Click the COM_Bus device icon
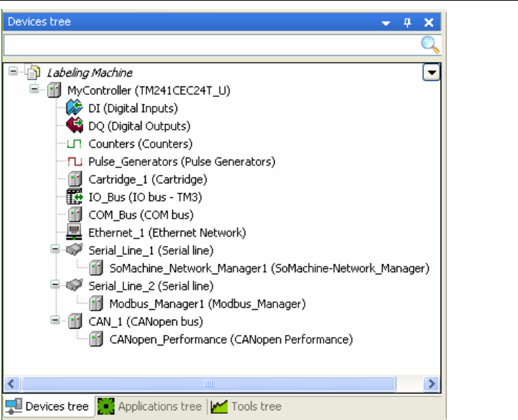Image resolution: width=518 pixels, height=420 pixels. click(75, 215)
